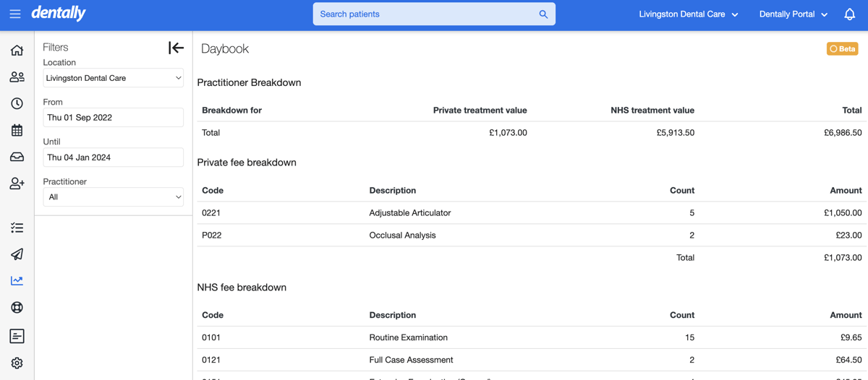Open the Practitioner dropdown set to All
868x380 pixels.
pos(113,197)
